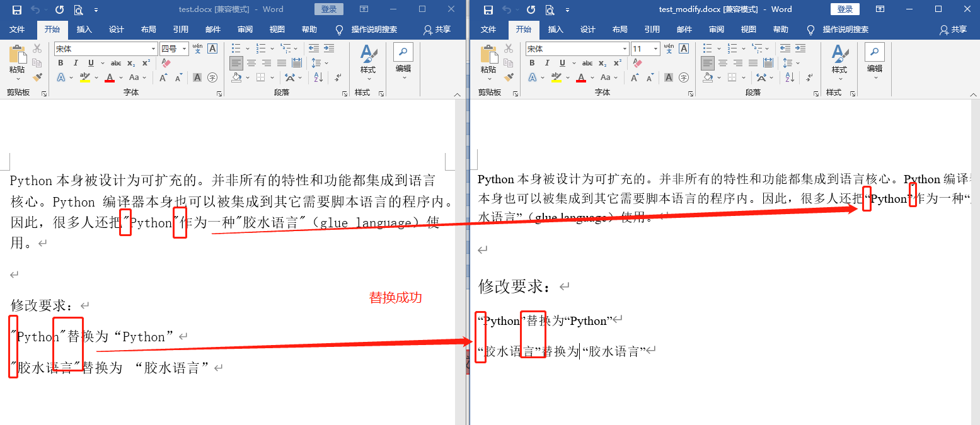Viewport: 980px width, 425px height.
Task: Apply red font color in test.docx
Action: 110,77
